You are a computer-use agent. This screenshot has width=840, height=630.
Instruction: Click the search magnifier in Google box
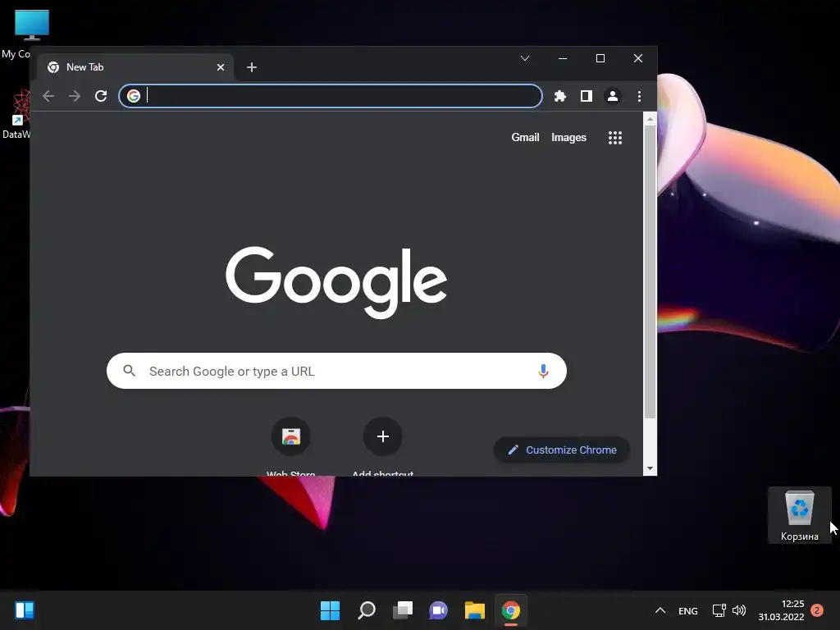click(x=129, y=371)
